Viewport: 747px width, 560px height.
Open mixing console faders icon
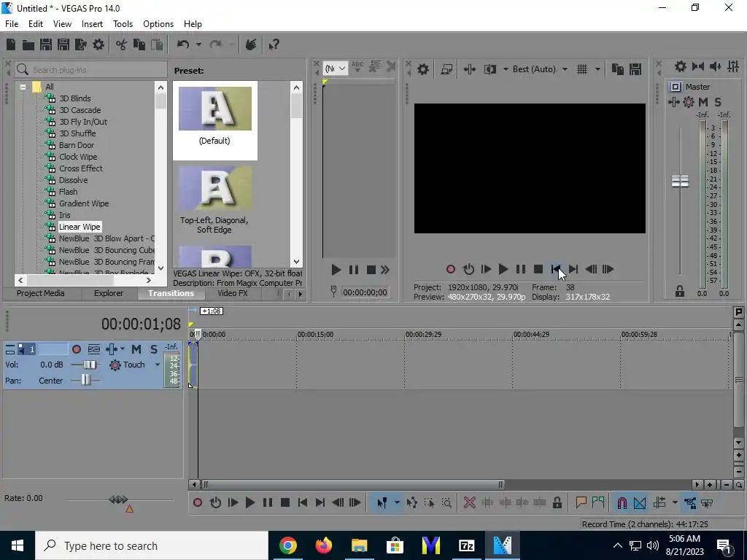click(x=733, y=66)
